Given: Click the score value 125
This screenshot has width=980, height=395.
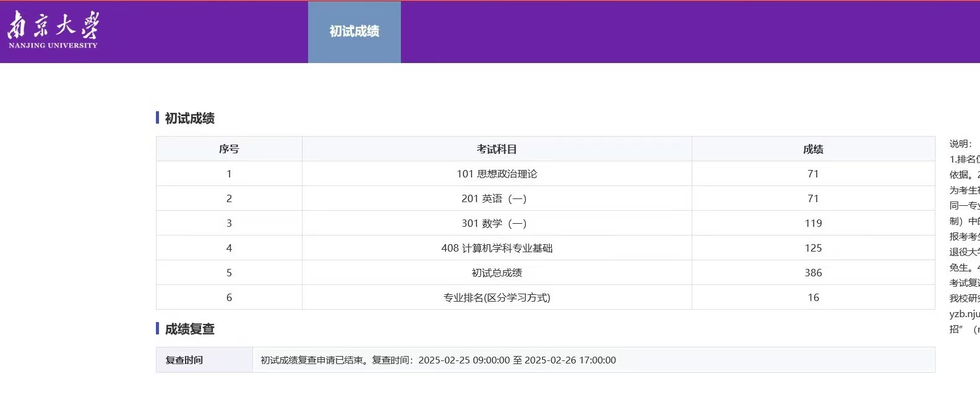Looking at the screenshot, I should [x=813, y=248].
